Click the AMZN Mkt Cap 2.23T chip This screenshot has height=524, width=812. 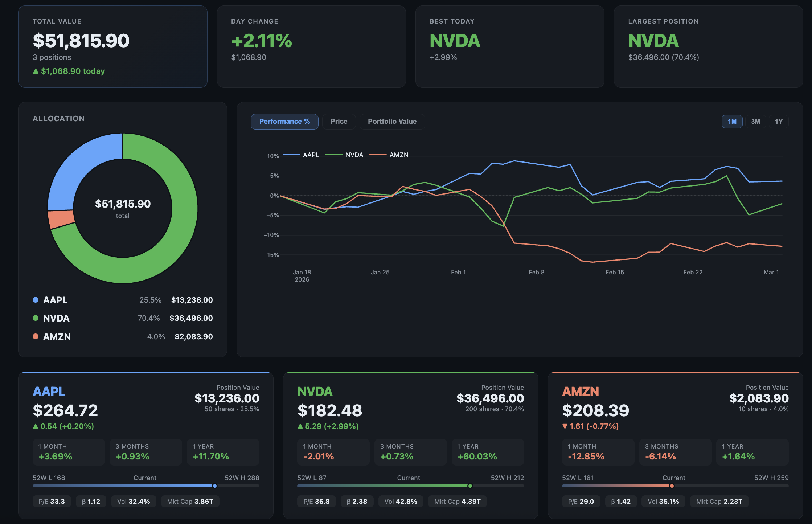719,502
